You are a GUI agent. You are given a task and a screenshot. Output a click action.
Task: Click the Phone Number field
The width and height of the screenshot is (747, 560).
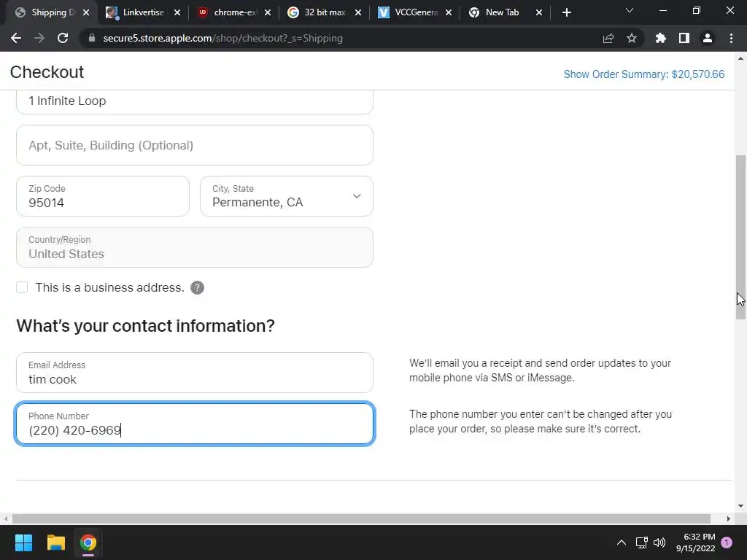tap(194, 424)
